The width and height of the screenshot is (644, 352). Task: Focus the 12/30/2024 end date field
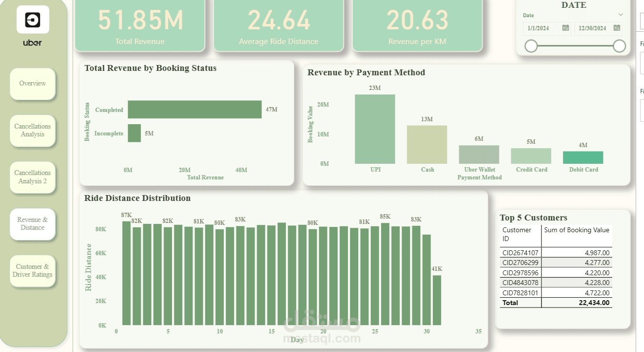(x=599, y=28)
